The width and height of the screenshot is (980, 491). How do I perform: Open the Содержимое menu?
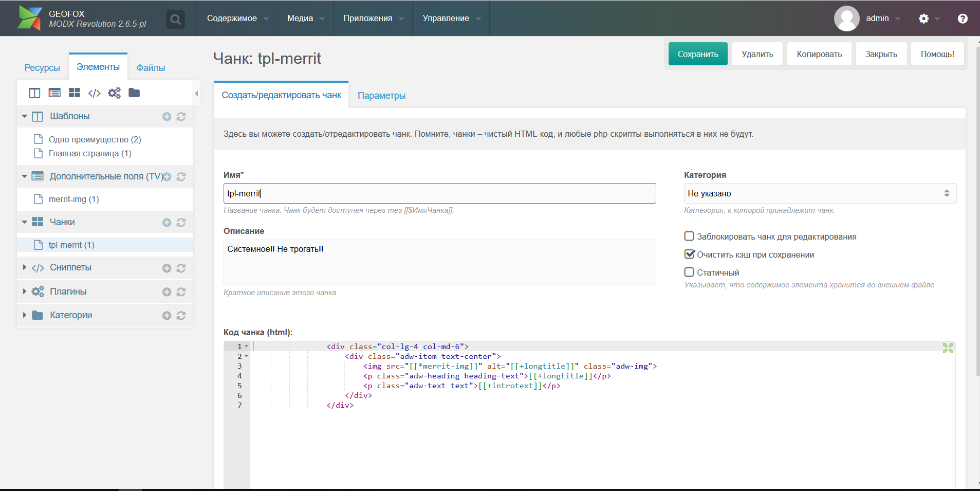(x=237, y=19)
